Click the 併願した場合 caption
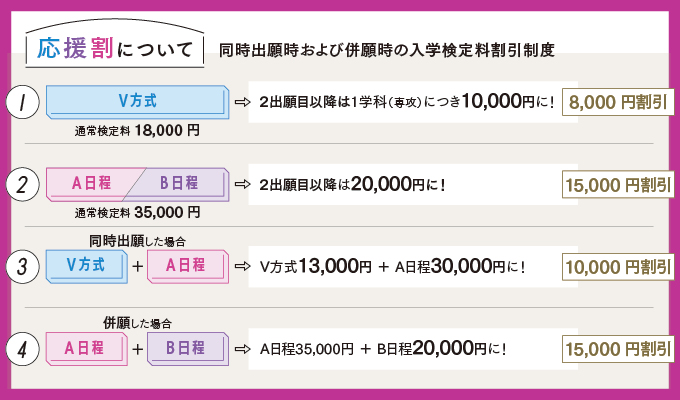This screenshot has width=680, height=400. click(137, 323)
